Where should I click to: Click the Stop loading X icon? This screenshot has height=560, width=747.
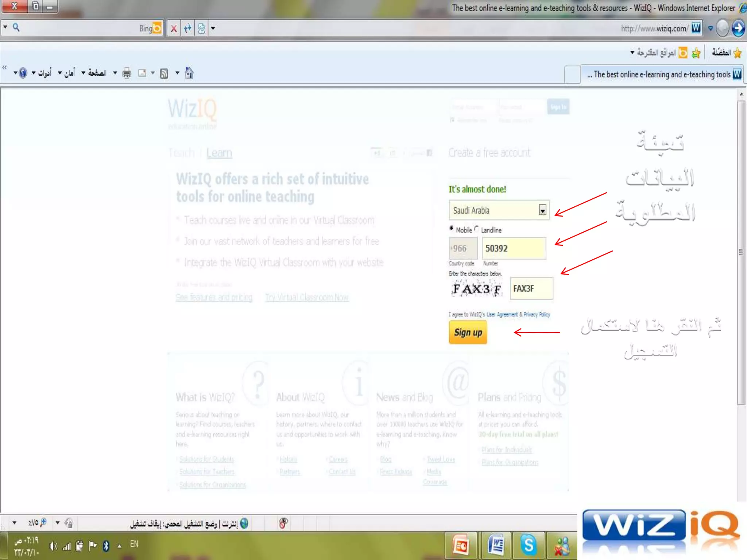pos(174,28)
